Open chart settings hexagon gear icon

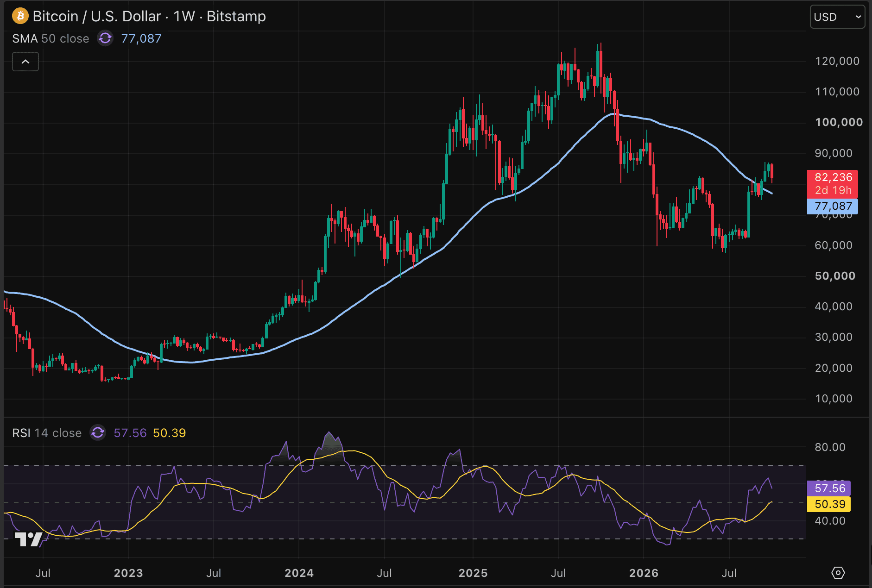click(x=838, y=573)
